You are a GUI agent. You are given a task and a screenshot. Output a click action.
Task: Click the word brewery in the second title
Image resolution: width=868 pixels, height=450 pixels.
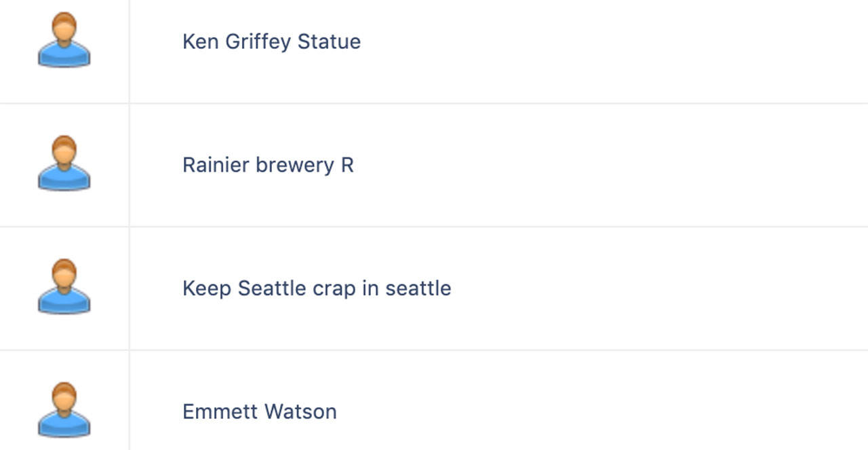(295, 165)
